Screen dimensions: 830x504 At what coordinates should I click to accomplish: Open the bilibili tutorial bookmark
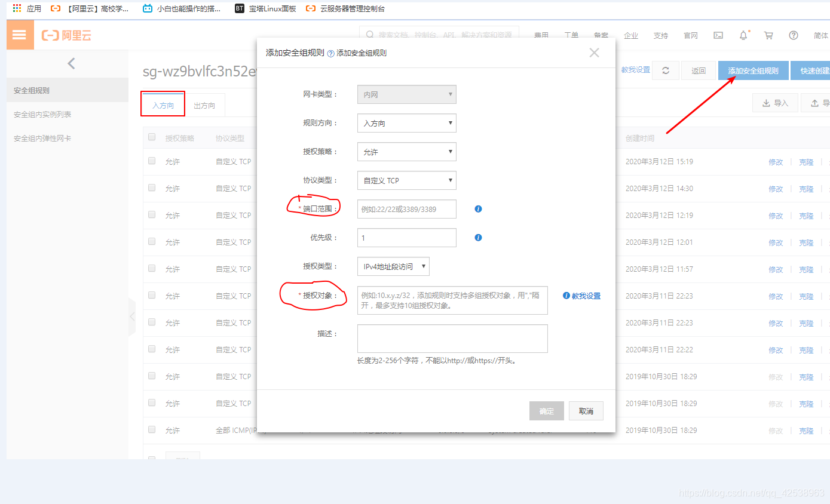coord(181,8)
